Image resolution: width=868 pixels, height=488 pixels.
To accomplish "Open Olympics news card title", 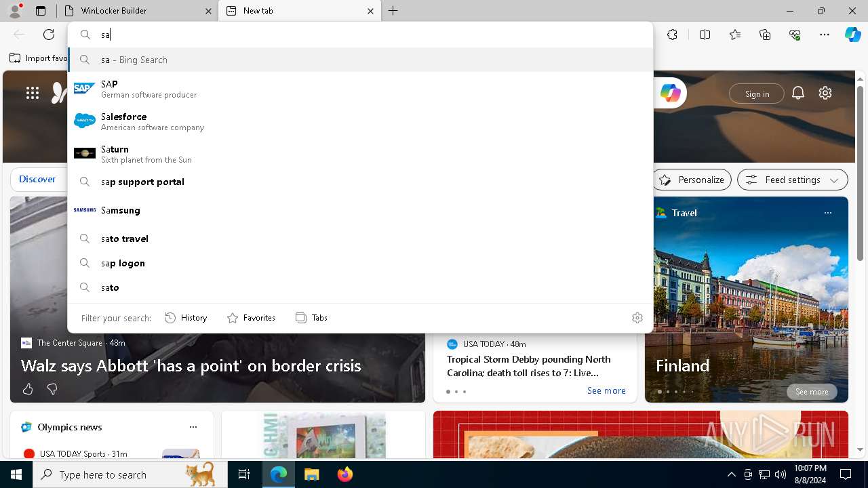I will 70,427.
